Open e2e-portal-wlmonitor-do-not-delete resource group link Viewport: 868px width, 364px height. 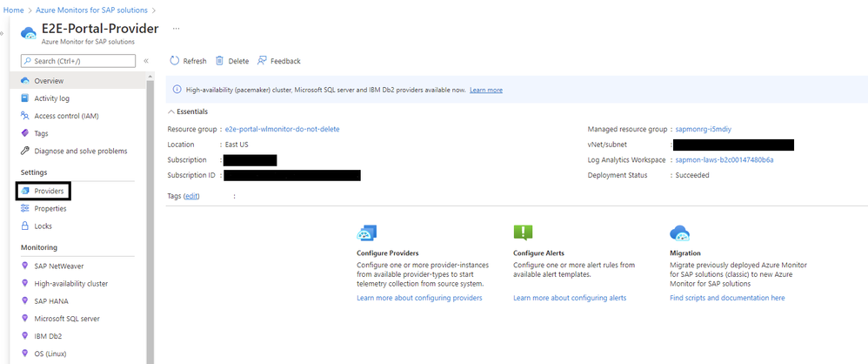pyautogui.click(x=283, y=129)
